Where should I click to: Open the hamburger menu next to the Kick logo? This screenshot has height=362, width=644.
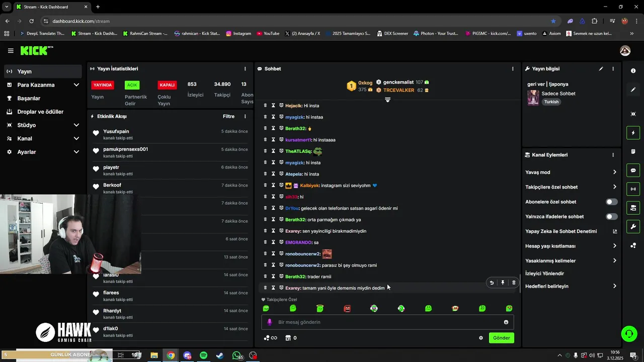[x=11, y=51]
